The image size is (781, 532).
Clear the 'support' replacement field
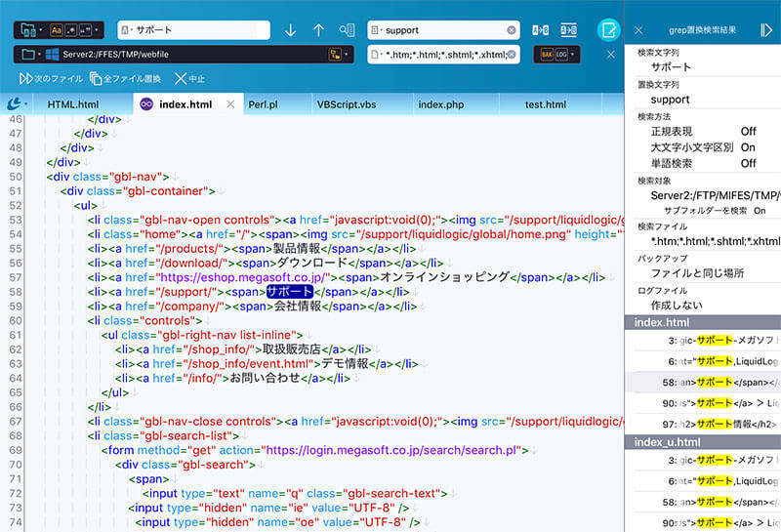[512, 30]
